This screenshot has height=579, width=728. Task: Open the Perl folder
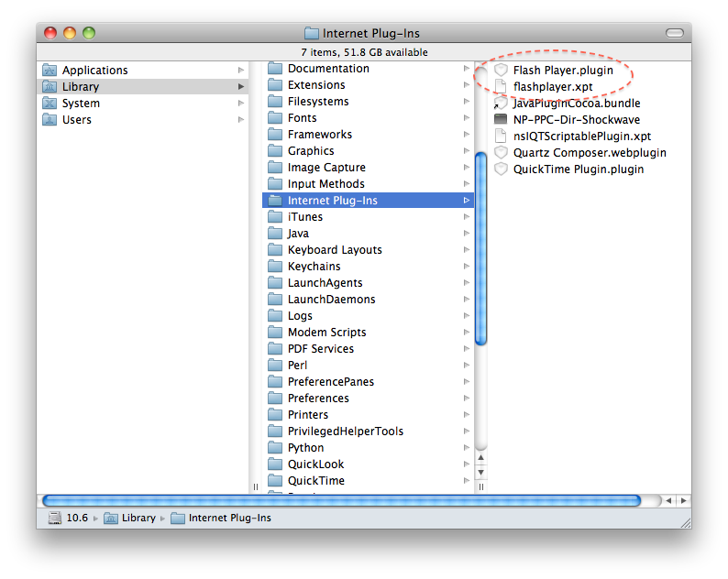click(x=369, y=366)
